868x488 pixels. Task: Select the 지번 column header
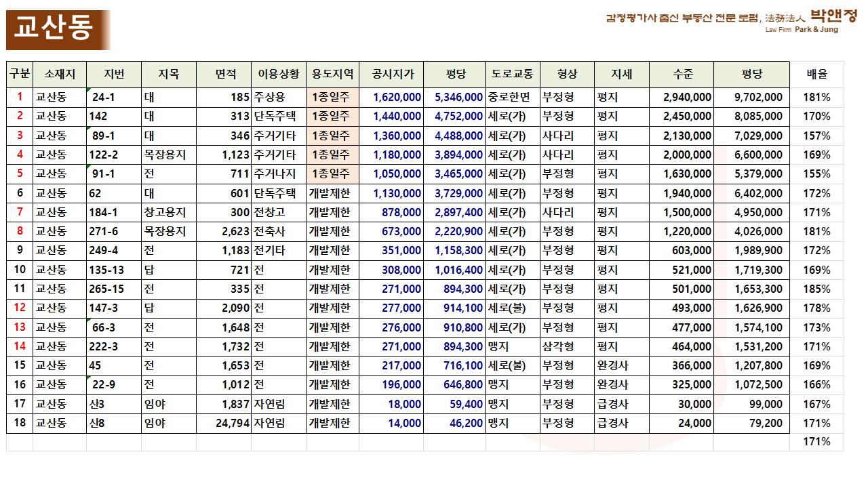pos(114,75)
